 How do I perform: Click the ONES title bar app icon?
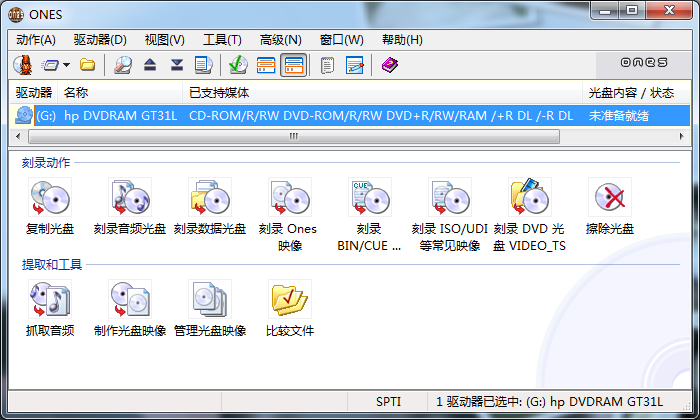pyautogui.click(x=16, y=15)
